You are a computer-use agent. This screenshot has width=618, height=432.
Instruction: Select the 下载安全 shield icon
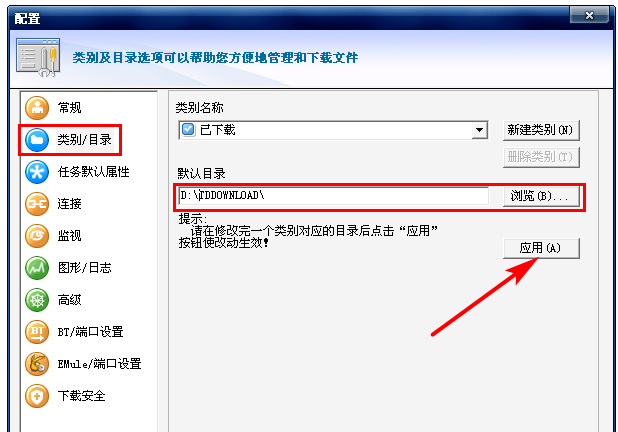coord(37,396)
